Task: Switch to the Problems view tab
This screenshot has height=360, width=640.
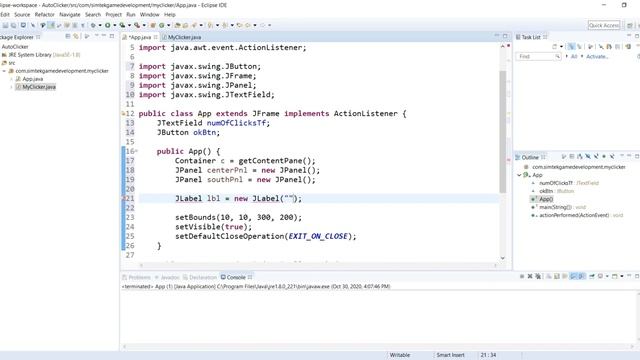Action: click(137, 277)
